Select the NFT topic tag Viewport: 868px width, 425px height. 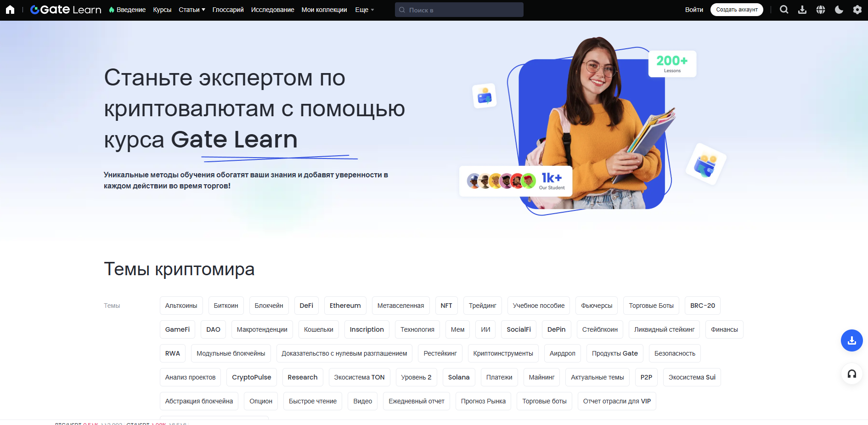tap(446, 306)
